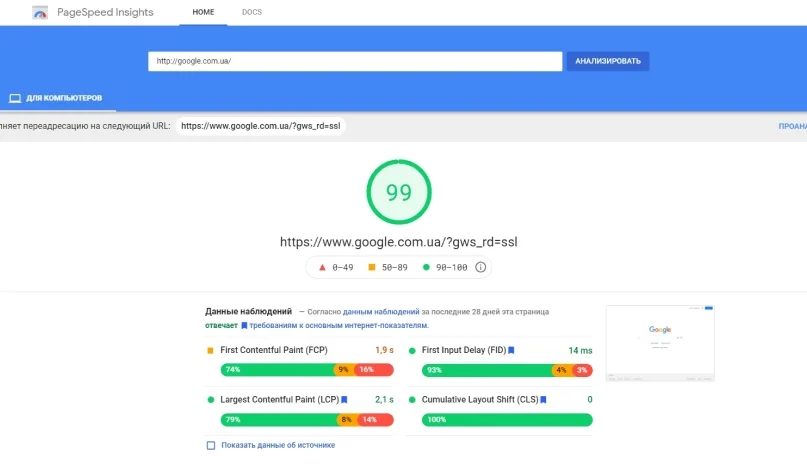The image size is (807, 470).
Task: Click the laptop icon on desktop tab
Action: pos(15,98)
